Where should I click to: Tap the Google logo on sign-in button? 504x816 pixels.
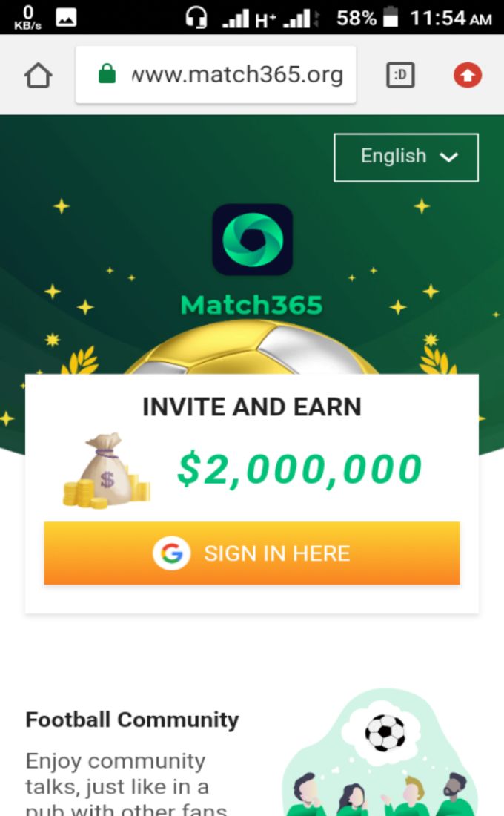point(172,553)
